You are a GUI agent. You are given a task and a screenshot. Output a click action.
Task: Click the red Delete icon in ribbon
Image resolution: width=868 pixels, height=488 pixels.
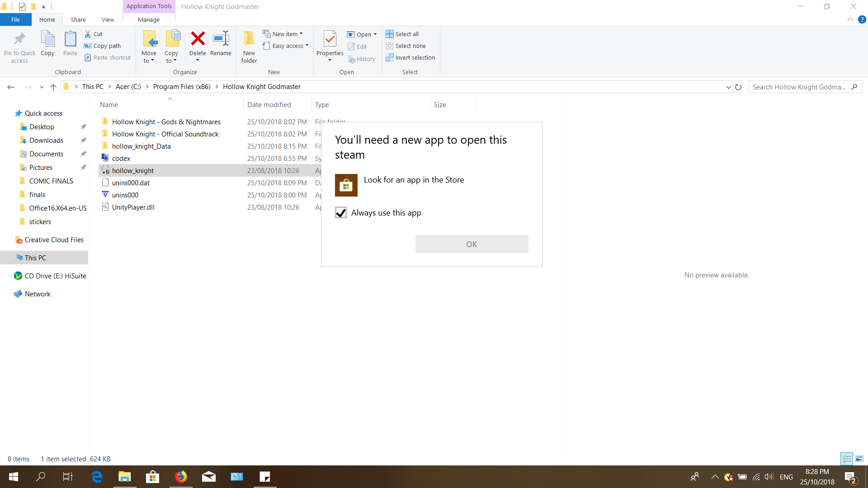click(x=198, y=39)
